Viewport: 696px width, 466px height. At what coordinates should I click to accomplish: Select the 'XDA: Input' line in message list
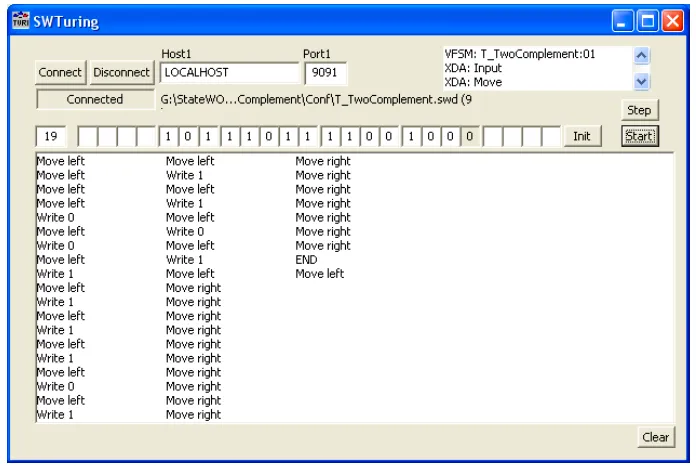click(473, 68)
